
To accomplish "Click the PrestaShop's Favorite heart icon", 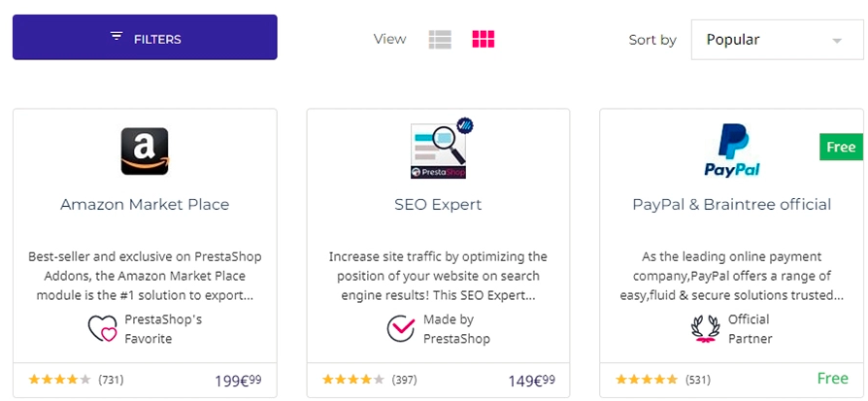I will click(x=103, y=329).
